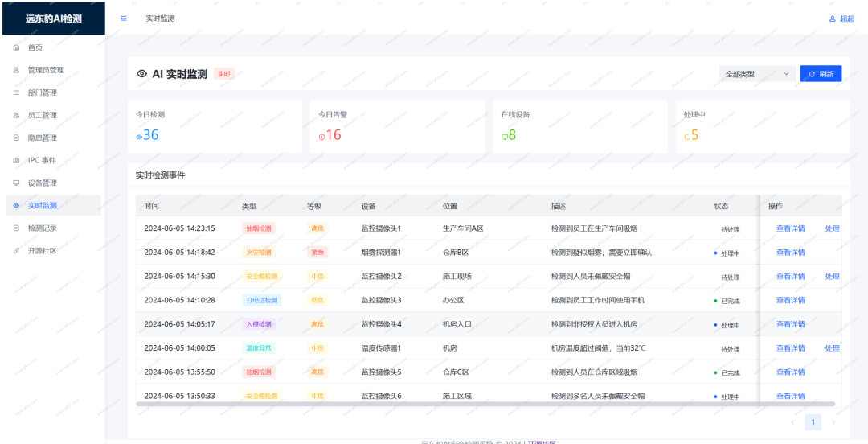Click the 仓库B区 location cell
The width and height of the screenshot is (868, 444).
pyautogui.click(x=457, y=253)
